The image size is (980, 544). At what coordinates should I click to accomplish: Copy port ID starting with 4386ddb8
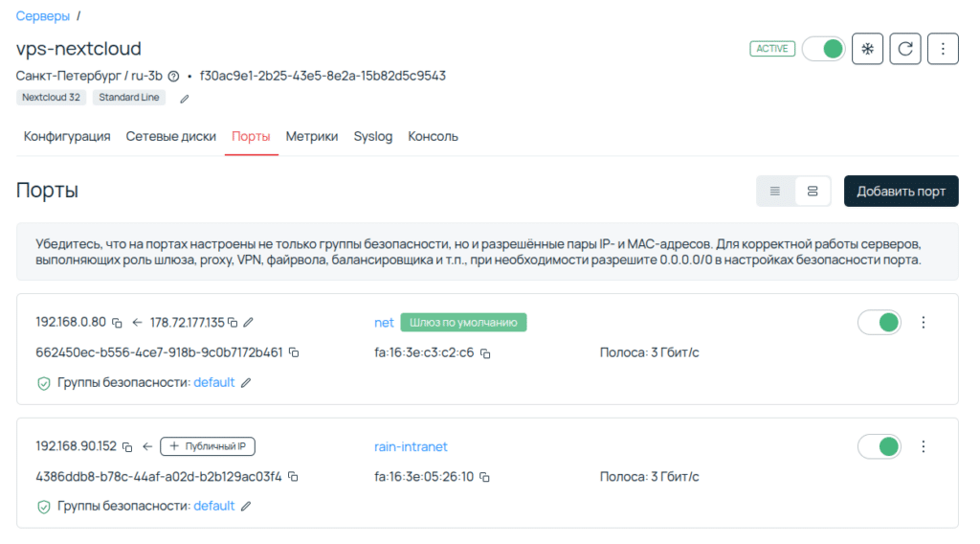click(x=294, y=477)
